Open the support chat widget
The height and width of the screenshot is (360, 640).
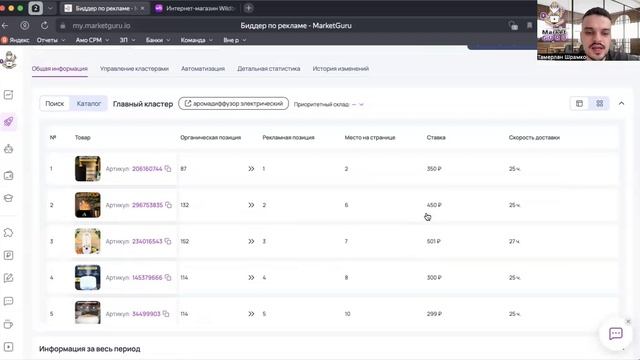pos(616,333)
